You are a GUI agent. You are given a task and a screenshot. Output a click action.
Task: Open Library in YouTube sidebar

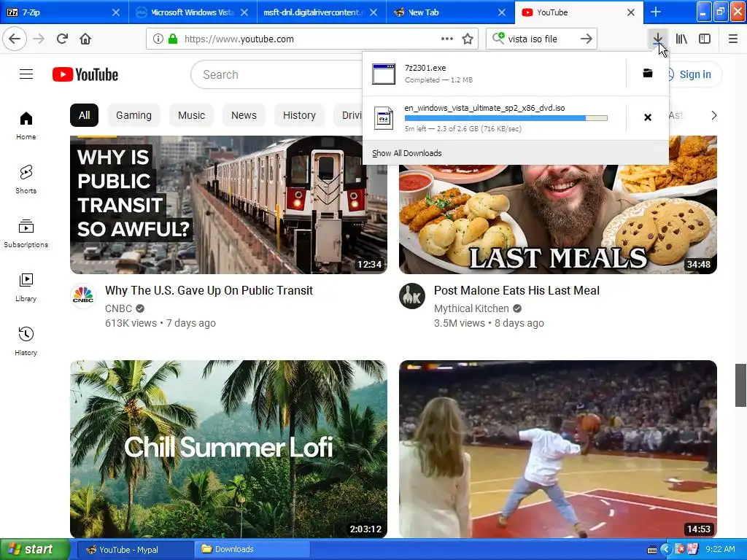click(x=26, y=287)
